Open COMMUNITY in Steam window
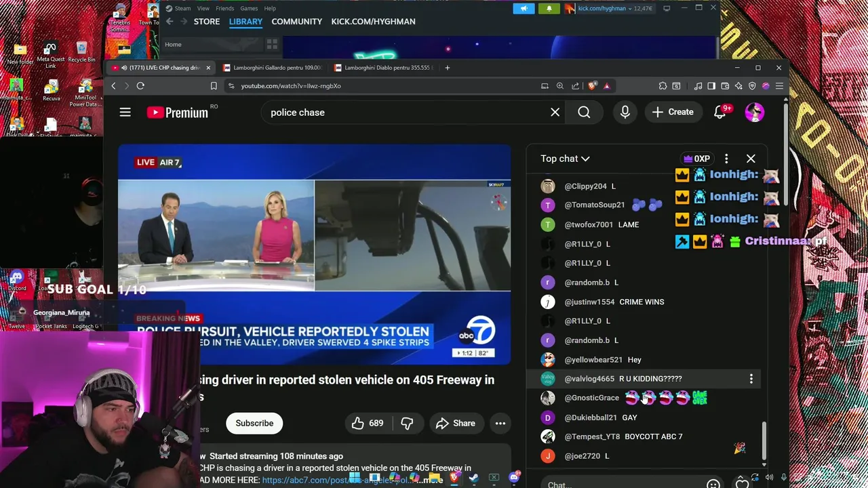Screen dimensions: 868x488 click(297, 22)
